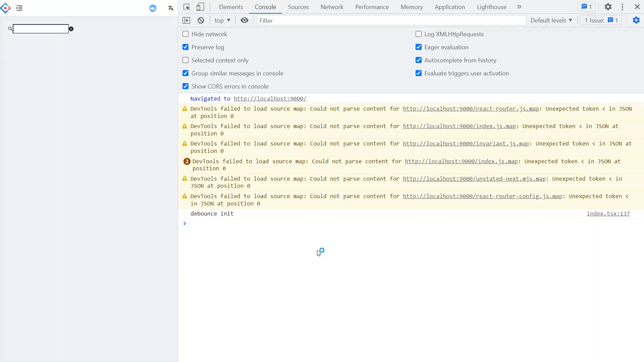The image size is (644, 362).
Task: Click the console Filter input field
Action: [x=391, y=20]
